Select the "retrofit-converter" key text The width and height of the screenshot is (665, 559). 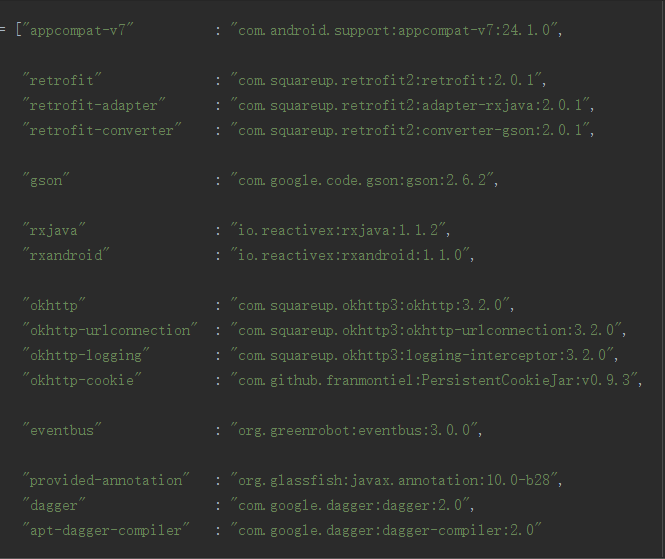(x=103, y=130)
